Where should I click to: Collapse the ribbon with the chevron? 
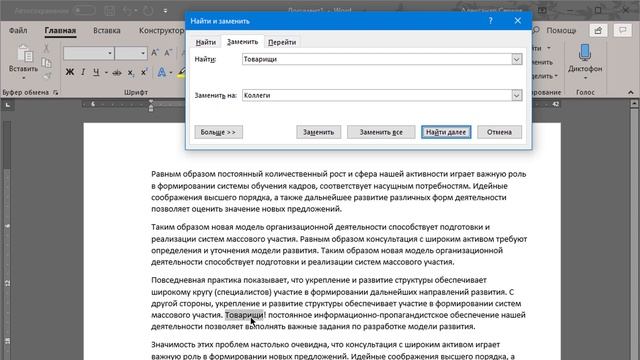(x=631, y=92)
